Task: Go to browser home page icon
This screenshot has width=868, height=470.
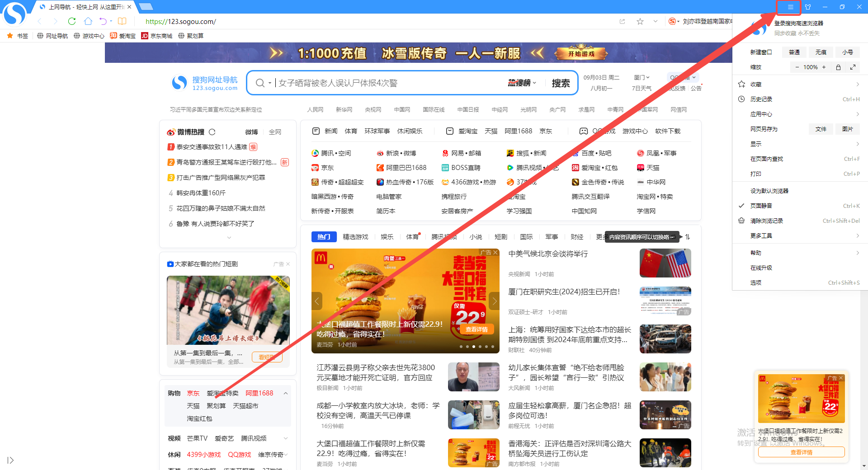Action: pyautogui.click(x=88, y=21)
